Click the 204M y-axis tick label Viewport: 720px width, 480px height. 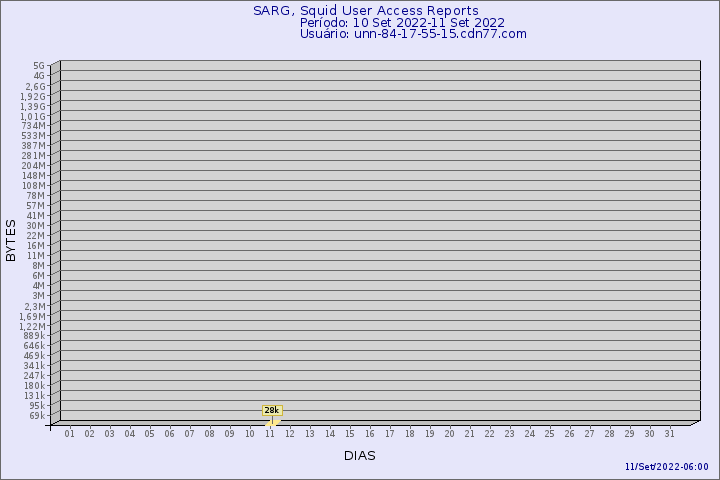pyautogui.click(x=34, y=166)
